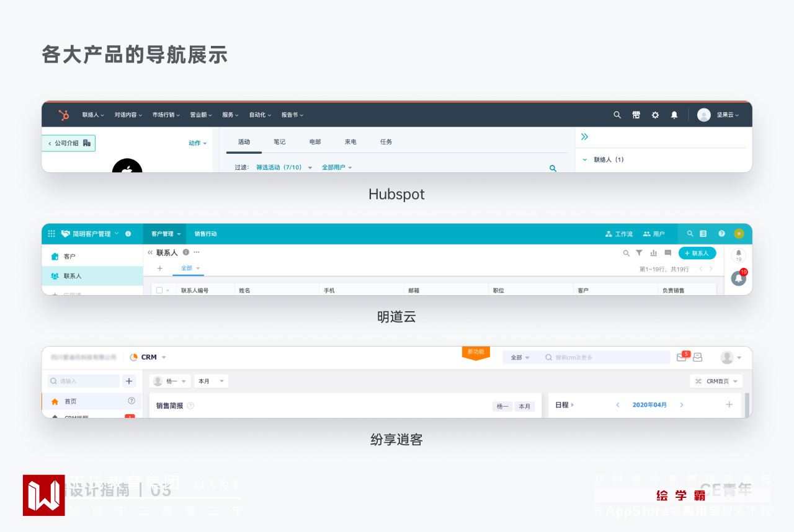Add new item beside 纷享销客 sidebar search
This screenshot has height=532, width=794.
(129, 381)
